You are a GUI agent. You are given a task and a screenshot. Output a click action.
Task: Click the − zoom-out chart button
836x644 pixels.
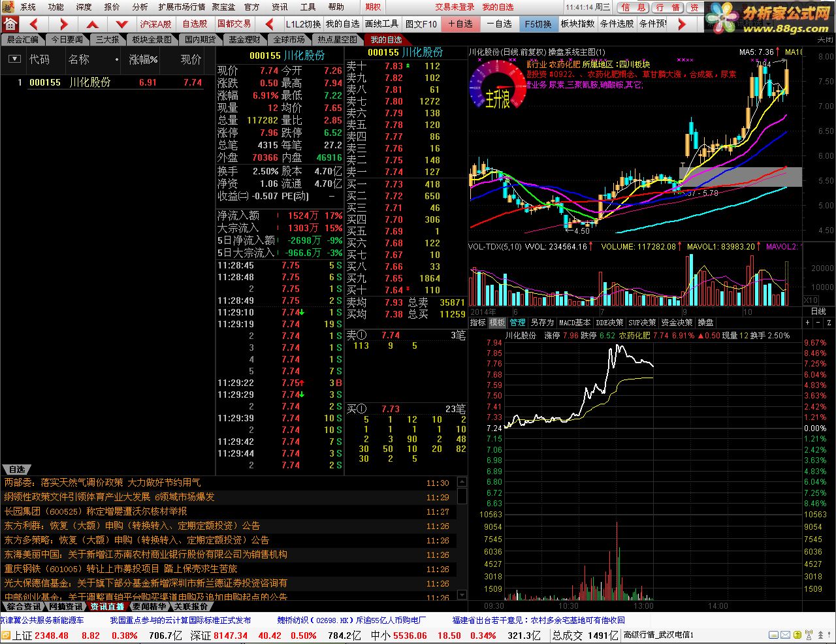(x=816, y=323)
